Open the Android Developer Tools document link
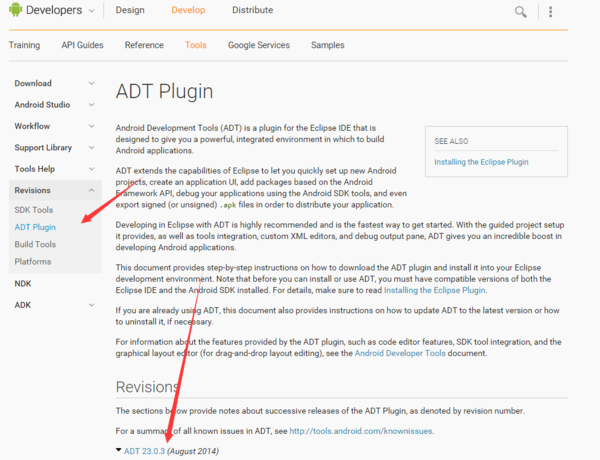The image size is (600, 460). point(400,353)
